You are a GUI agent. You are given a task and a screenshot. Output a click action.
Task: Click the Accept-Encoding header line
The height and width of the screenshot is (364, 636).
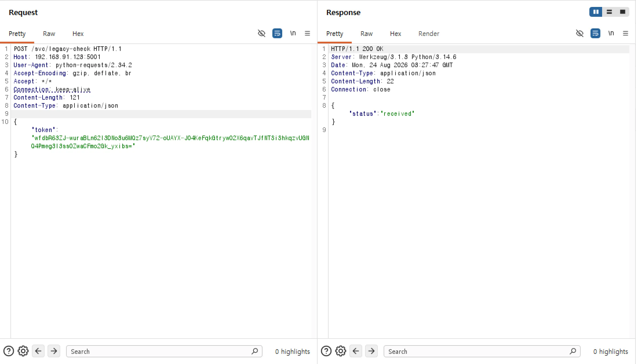pyautogui.click(x=72, y=73)
